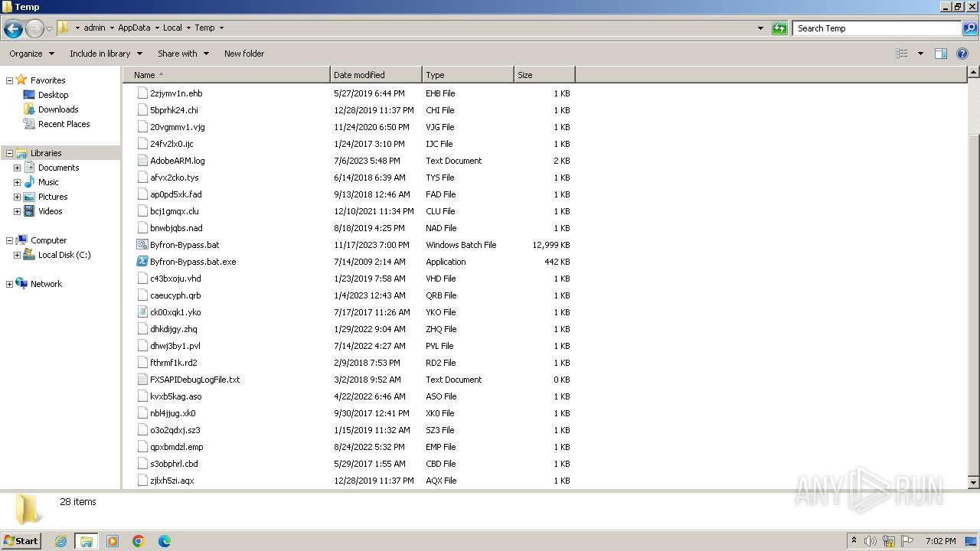This screenshot has width=980, height=551.
Task: Click the vertical scrollbar up arrow
Action: coord(973,73)
